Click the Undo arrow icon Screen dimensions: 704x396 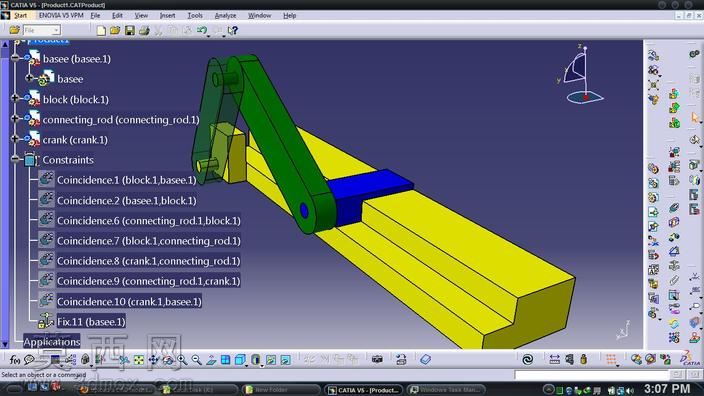202,31
